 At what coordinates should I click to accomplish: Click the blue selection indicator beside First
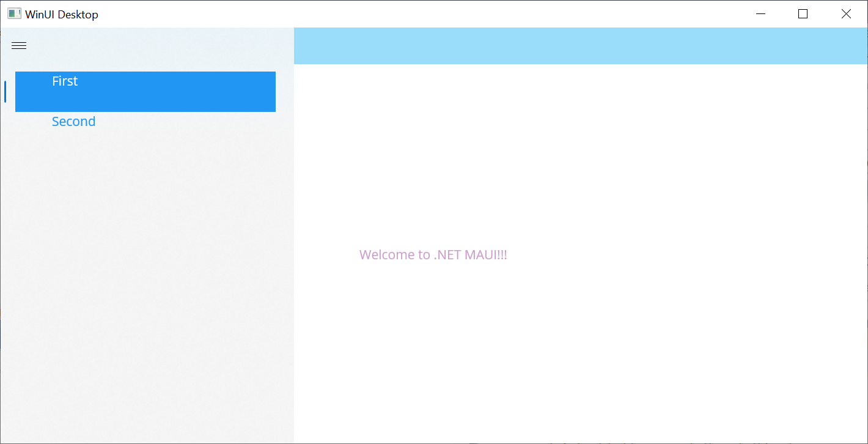tap(5, 91)
